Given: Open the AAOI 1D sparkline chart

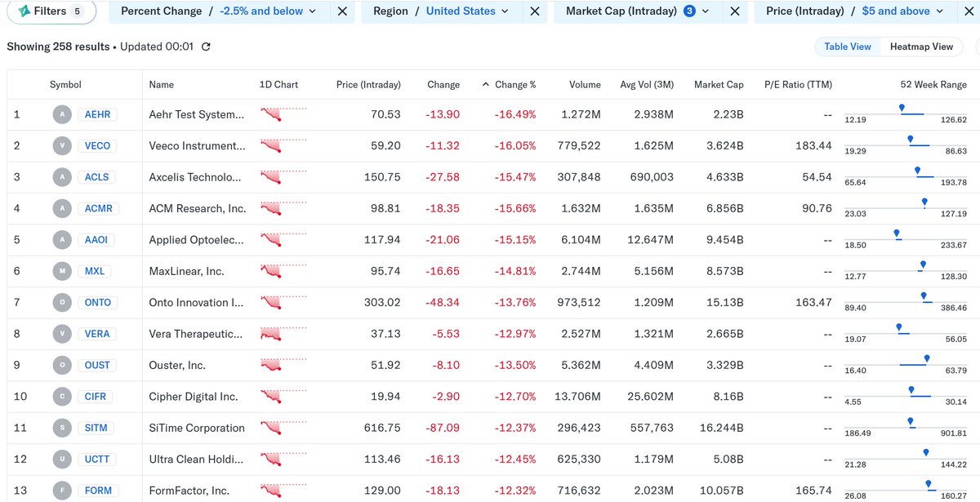Looking at the screenshot, I should (283, 240).
